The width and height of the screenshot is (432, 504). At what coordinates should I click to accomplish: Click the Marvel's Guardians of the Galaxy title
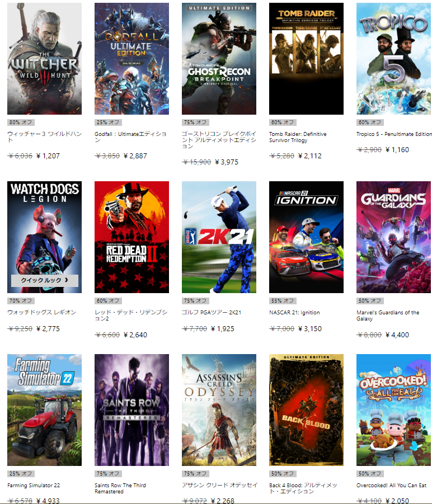(388, 315)
